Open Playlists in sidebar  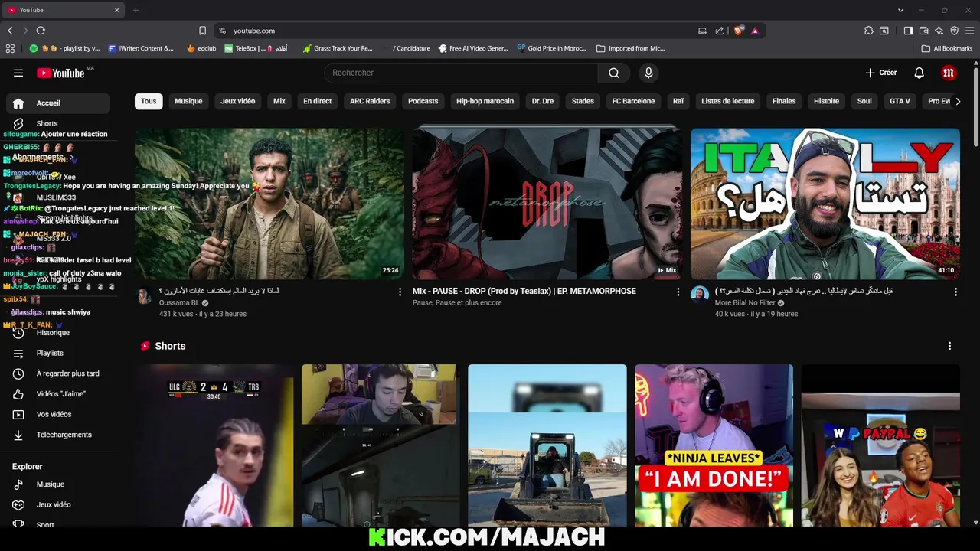click(x=58, y=353)
